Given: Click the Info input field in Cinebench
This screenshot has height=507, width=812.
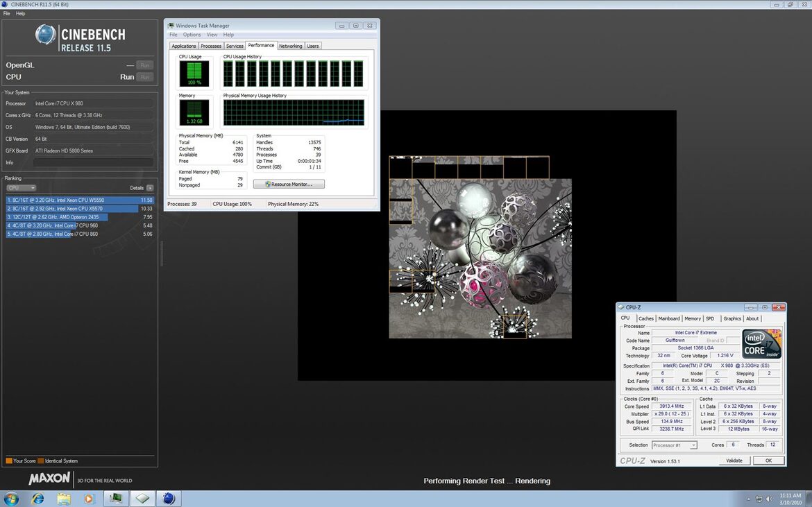Looking at the screenshot, I should (93, 162).
